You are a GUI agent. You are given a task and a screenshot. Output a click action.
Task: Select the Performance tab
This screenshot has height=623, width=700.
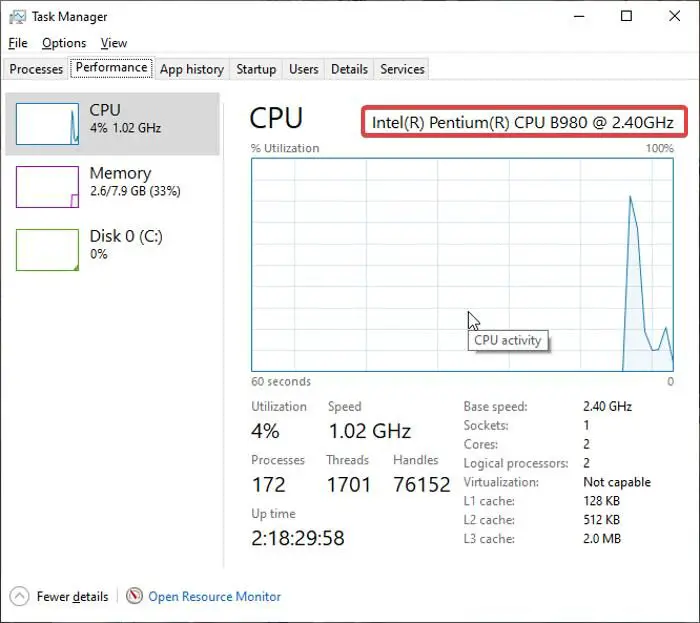[111, 67]
